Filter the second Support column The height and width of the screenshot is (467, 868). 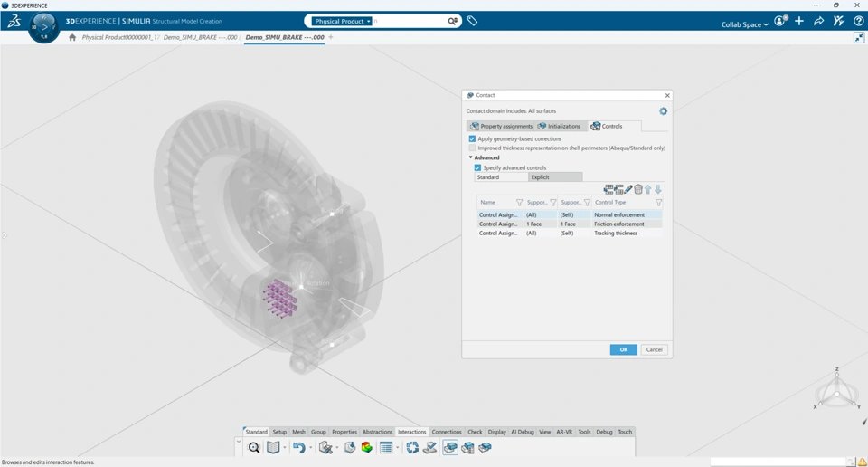pos(588,203)
